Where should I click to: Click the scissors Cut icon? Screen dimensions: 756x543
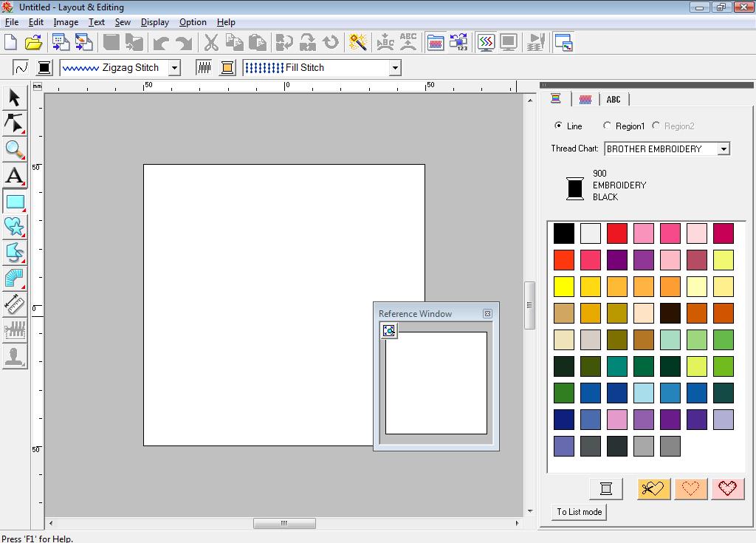pos(210,42)
